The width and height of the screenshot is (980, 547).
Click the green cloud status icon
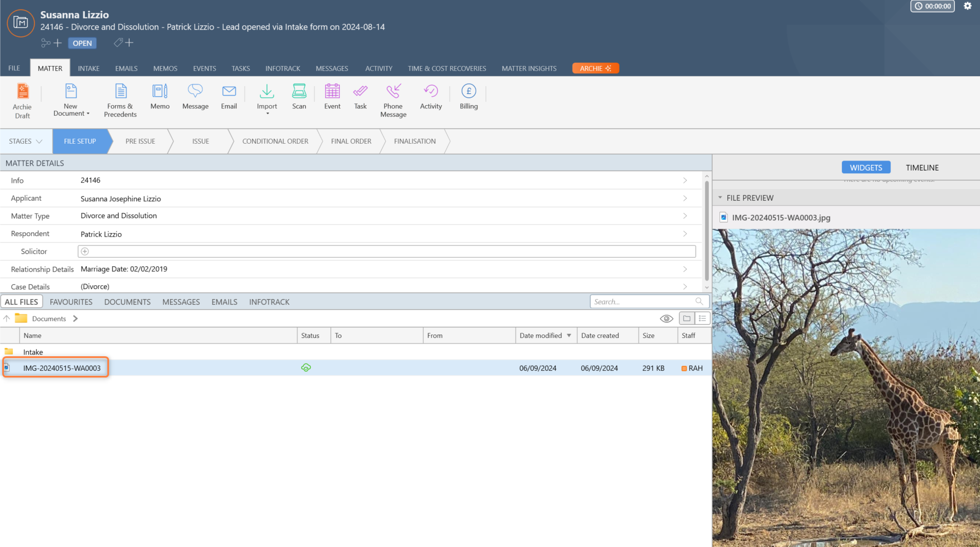(306, 367)
